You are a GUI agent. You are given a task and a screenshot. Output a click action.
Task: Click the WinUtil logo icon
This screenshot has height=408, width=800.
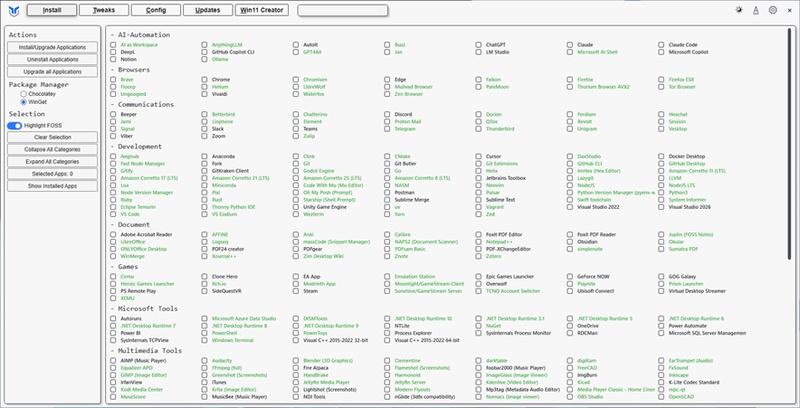[14, 11]
